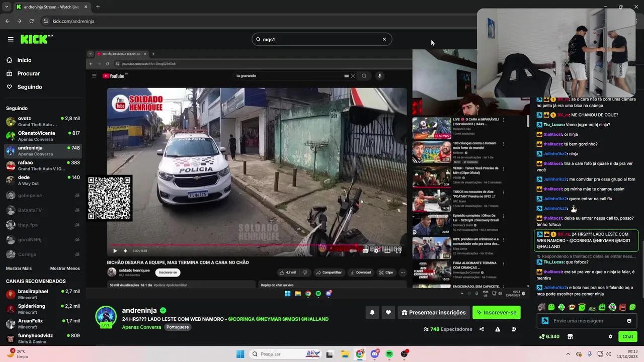Open a new browser tab
Screen dimensions: 644x362
point(98,7)
